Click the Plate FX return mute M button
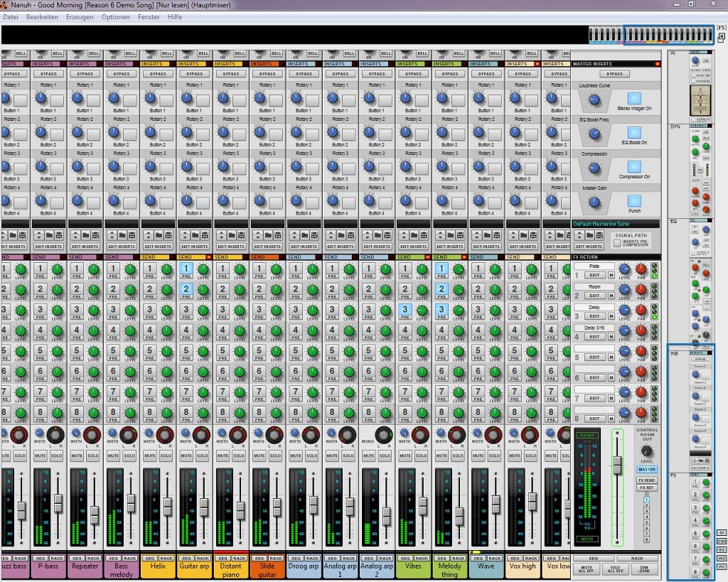The image size is (728, 582). pos(611,275)
